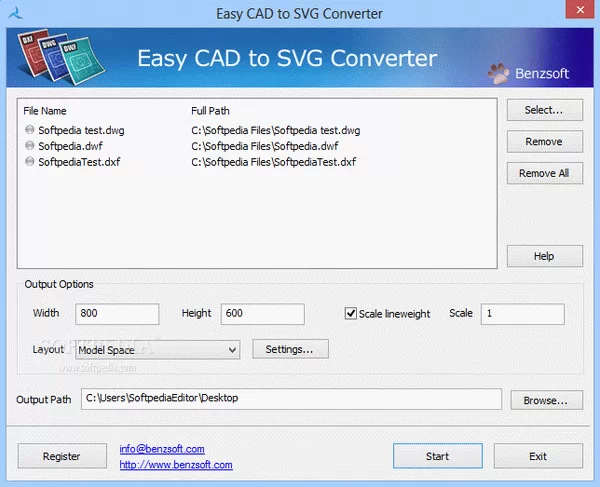
Task: Click the Exit button
Action: point(538,456)
